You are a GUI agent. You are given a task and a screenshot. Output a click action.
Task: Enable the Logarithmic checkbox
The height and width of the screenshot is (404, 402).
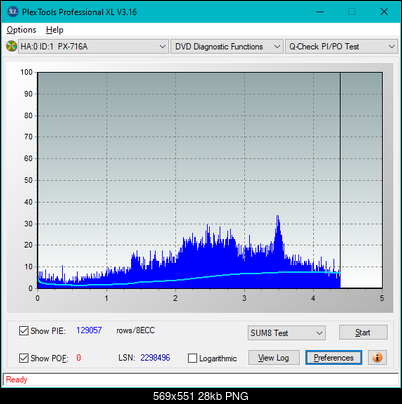192,358
